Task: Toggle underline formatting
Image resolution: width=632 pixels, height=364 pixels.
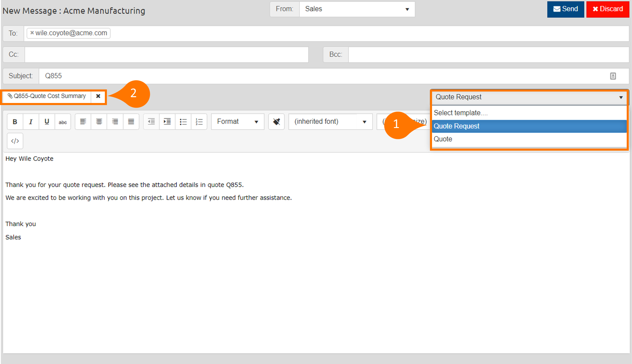Action: (47, 122)
